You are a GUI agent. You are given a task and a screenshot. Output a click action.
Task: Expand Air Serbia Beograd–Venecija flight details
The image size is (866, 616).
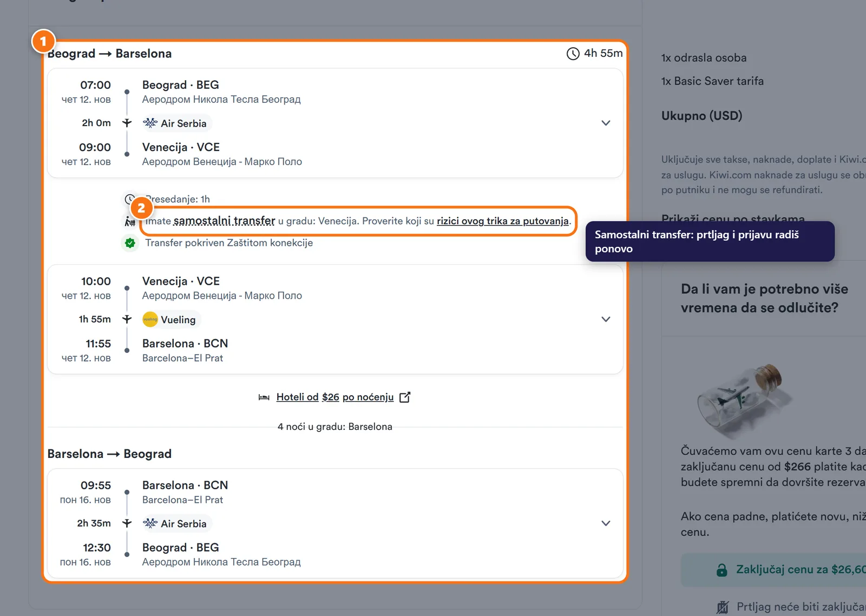click(606, 123)
